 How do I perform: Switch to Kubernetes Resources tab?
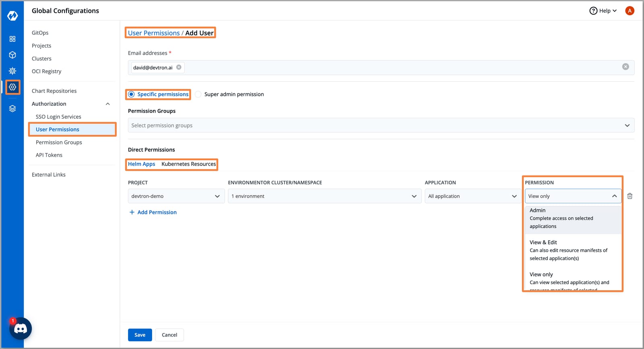[x=188, y=164]
